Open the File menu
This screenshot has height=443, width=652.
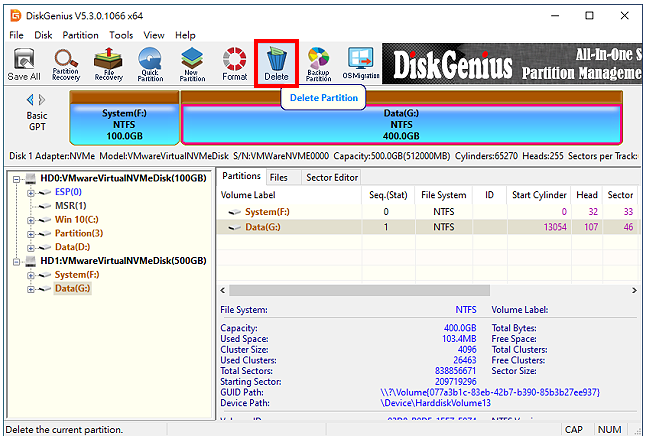click(x=16, y=35)
